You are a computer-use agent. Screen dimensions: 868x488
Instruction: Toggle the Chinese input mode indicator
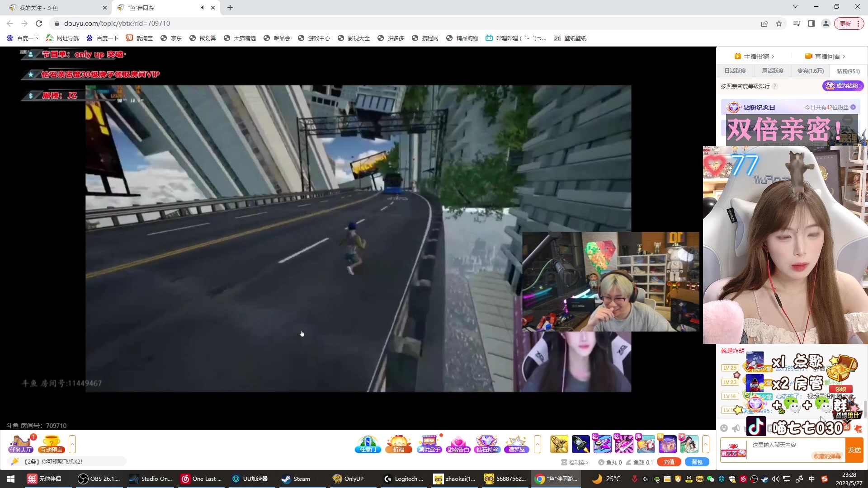pos(811,479)
